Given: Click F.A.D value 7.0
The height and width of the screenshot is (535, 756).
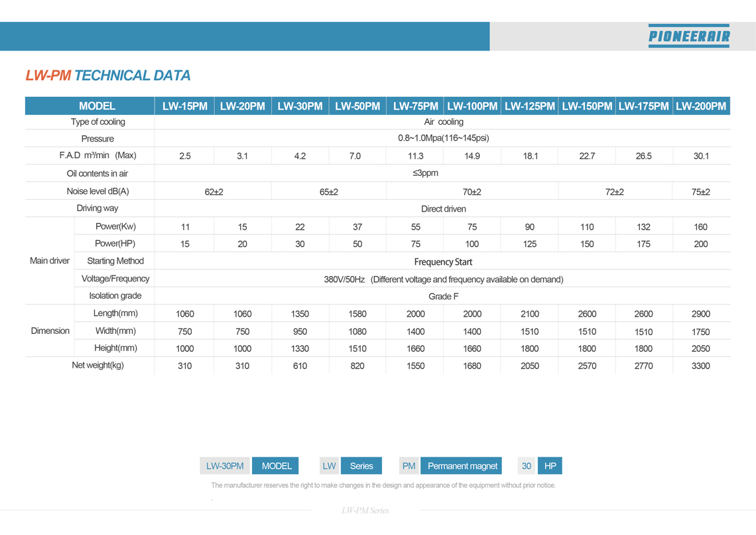Looking at the screenshot, I should click(355, 156).
